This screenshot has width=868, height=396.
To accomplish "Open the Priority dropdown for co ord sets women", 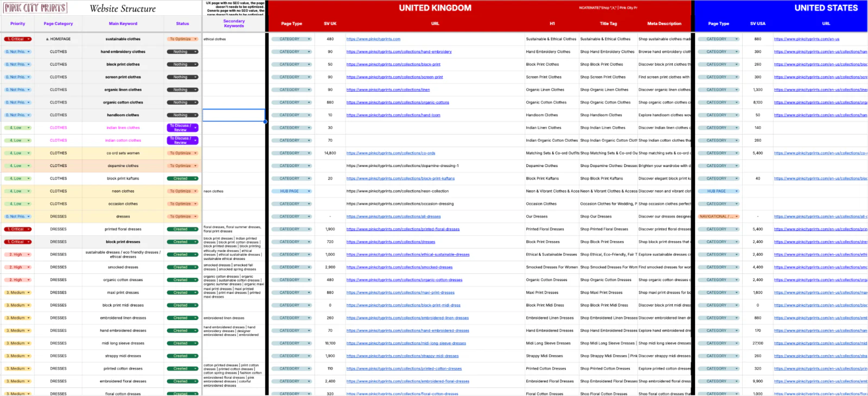I will coord(18,153).
